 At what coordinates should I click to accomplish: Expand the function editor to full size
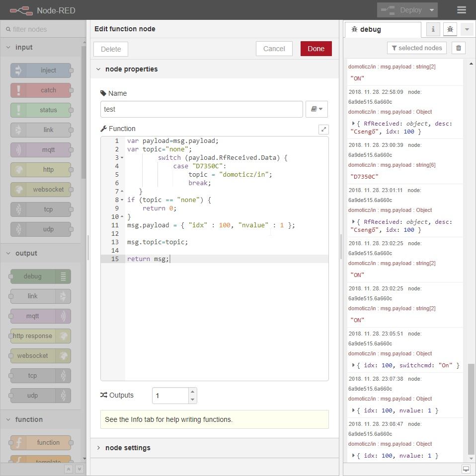[x=323, y=130]
